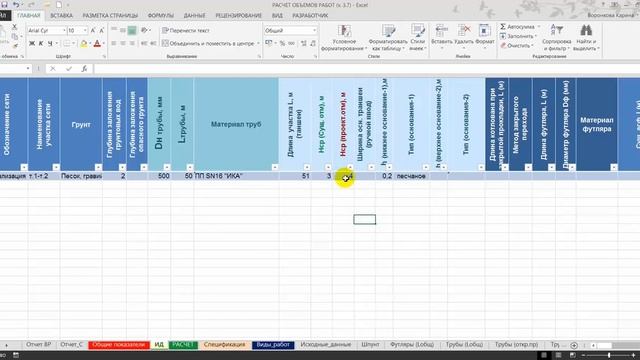The image size is (640, 360).
Task: Click Перенести текст wrap text button
Action: point(186,31)
